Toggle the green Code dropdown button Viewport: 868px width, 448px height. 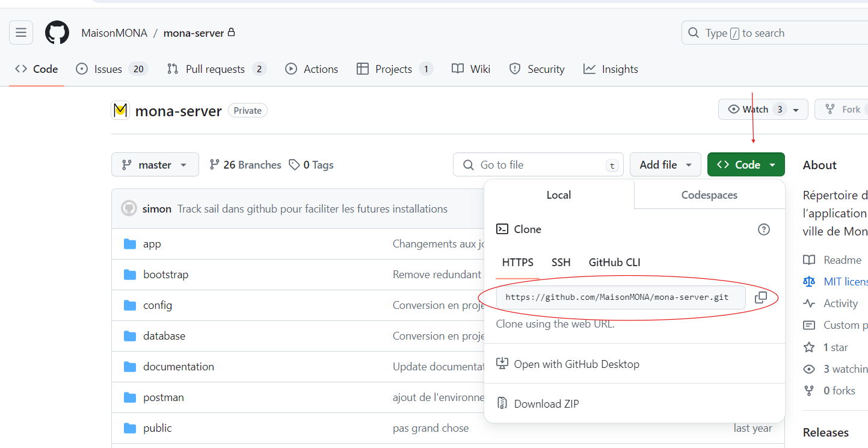(x=746, y=164)
